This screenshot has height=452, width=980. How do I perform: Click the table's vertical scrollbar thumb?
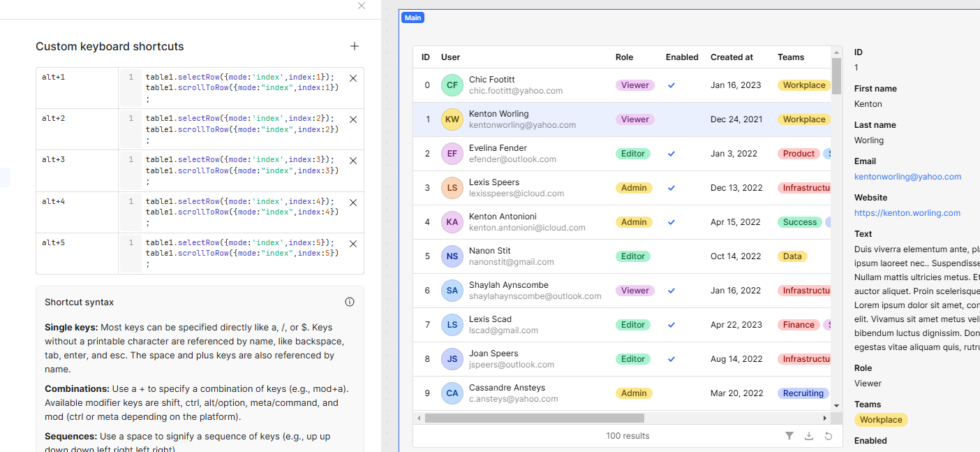click(836, 75)
